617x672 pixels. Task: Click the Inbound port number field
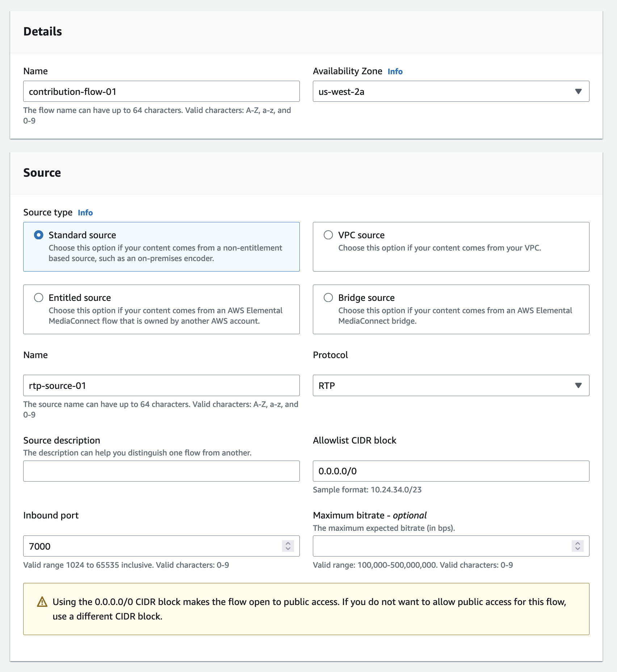coord(152,546)
